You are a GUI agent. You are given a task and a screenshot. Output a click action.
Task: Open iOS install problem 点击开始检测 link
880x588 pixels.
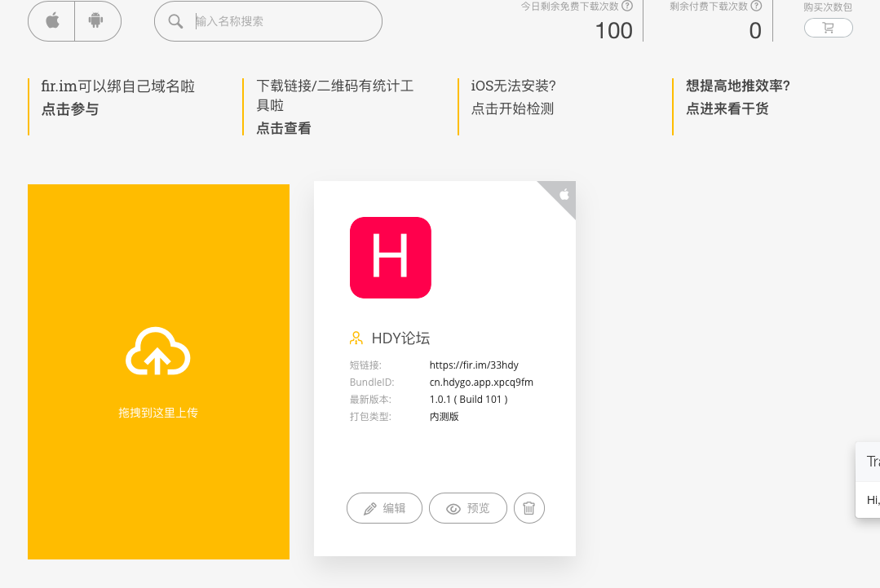coord(512,108)
